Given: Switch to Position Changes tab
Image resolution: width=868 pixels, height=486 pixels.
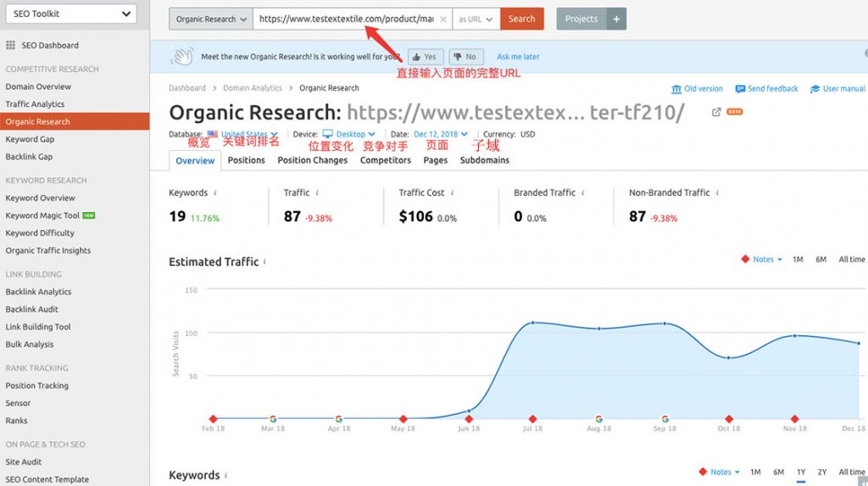Looking at the screenshot, I should (313, 160).
